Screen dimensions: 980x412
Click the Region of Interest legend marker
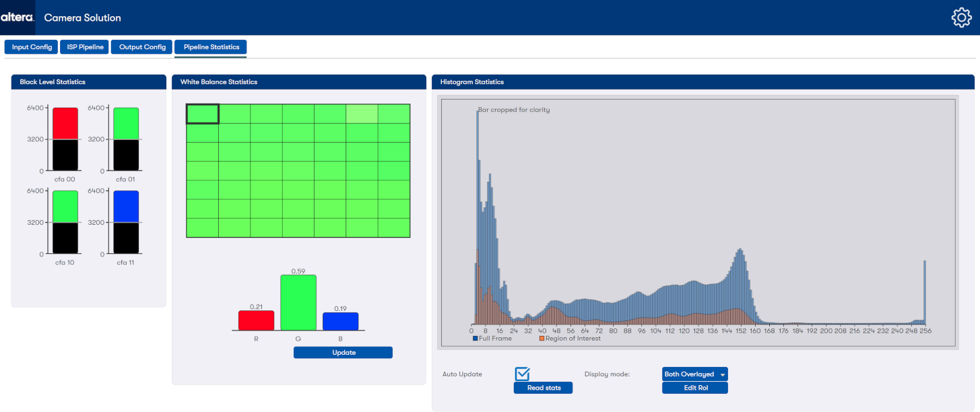[542, 339]
